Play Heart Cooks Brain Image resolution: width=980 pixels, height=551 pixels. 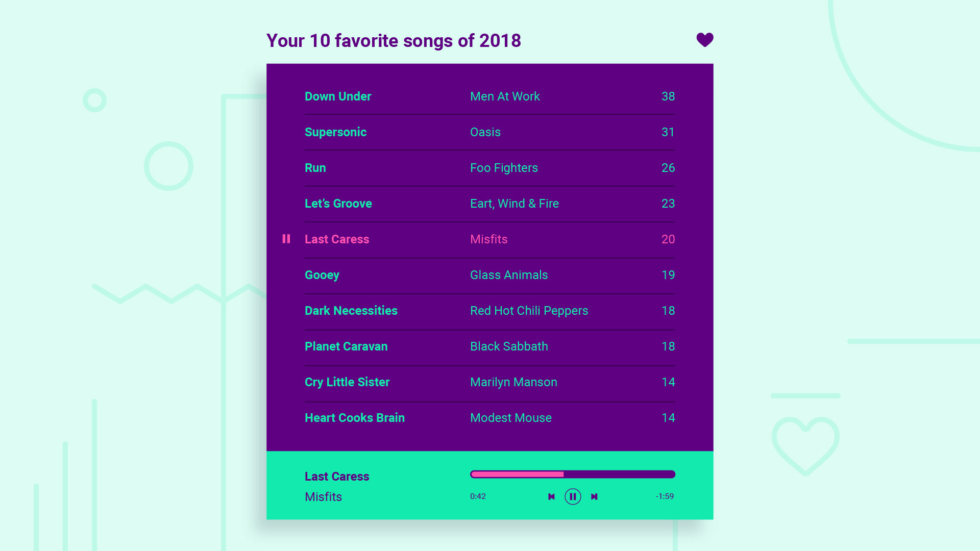coord(354,418)
